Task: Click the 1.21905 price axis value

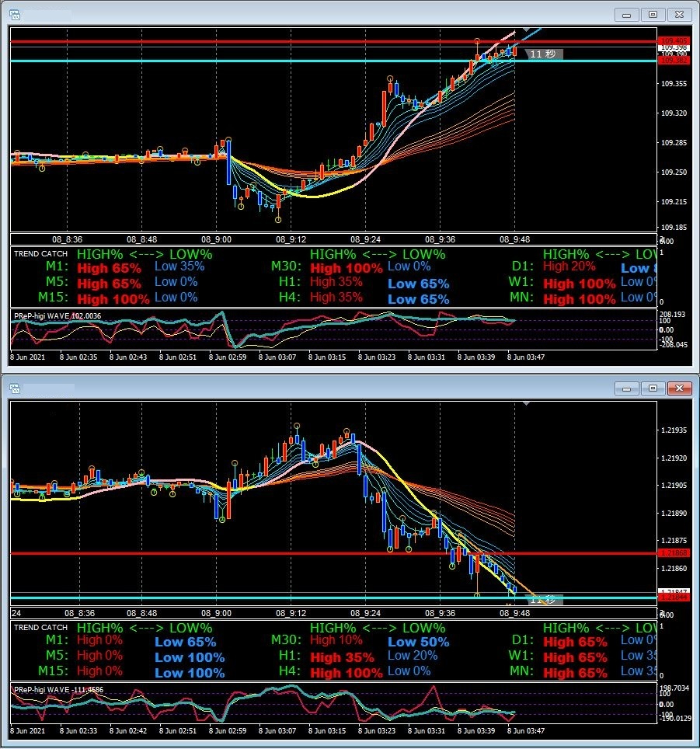Action: pos(674,486)
